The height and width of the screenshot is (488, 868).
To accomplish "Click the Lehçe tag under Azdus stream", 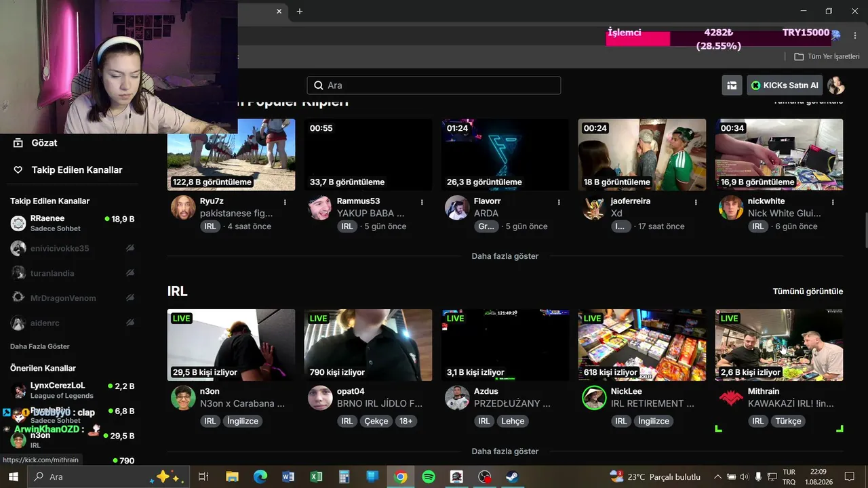I will (513, 421).
